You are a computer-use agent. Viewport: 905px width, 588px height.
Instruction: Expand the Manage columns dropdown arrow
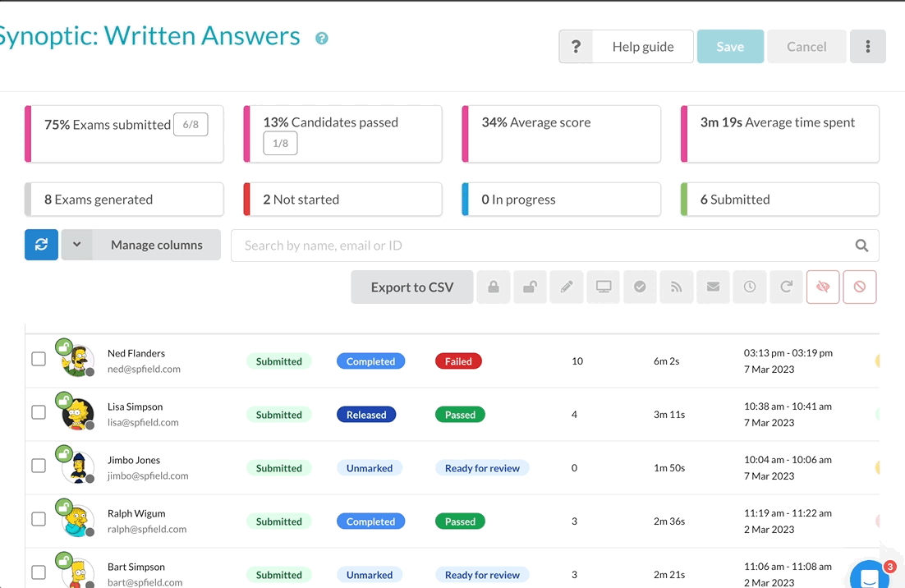[77, 245]
